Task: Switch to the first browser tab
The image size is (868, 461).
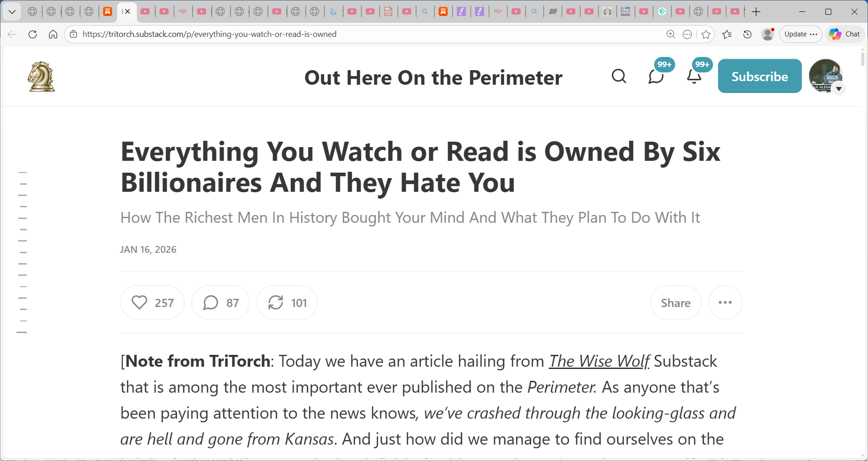Action: pos(32,11)
